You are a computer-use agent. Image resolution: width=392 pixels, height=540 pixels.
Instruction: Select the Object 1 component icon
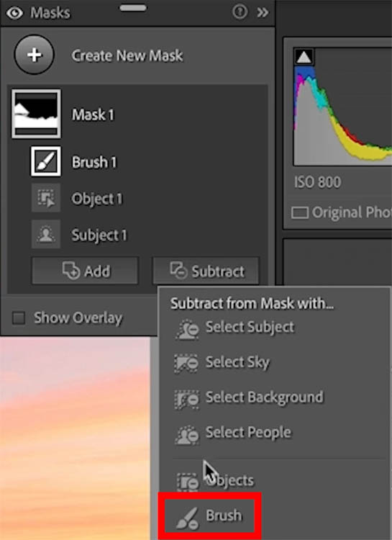[x=46, y=198]
